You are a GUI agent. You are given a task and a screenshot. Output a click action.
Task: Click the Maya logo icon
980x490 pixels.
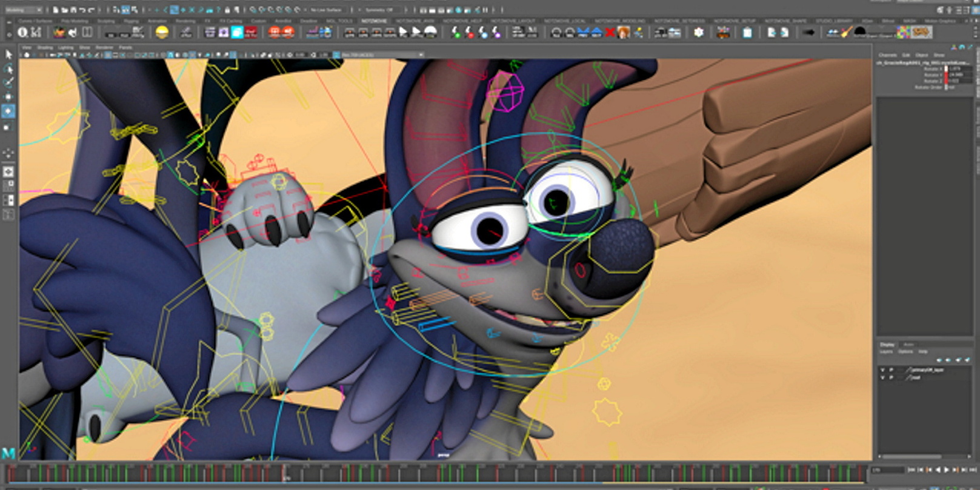point(8,452)
